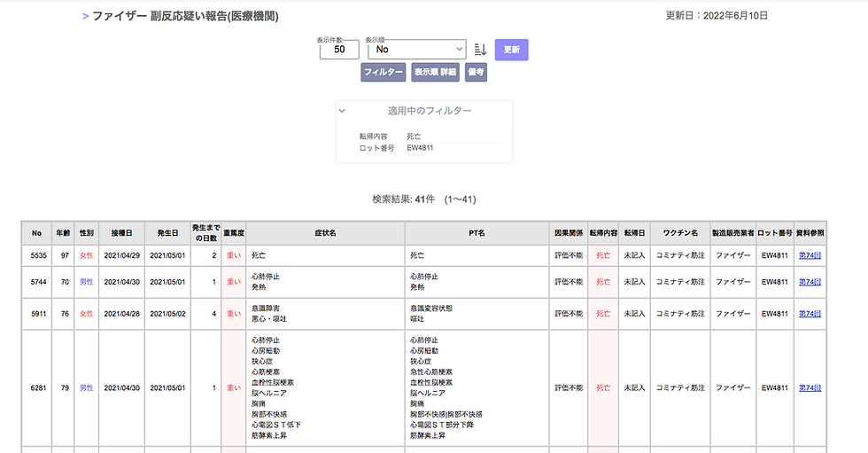The width and height of the screenshot is (868, 453).
Task: Click 女性 in row 5535
Action: coord(87,255)
